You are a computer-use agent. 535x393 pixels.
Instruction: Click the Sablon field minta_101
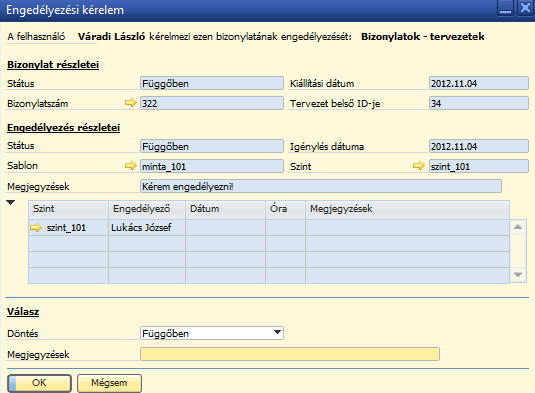[x=212, y=166]
